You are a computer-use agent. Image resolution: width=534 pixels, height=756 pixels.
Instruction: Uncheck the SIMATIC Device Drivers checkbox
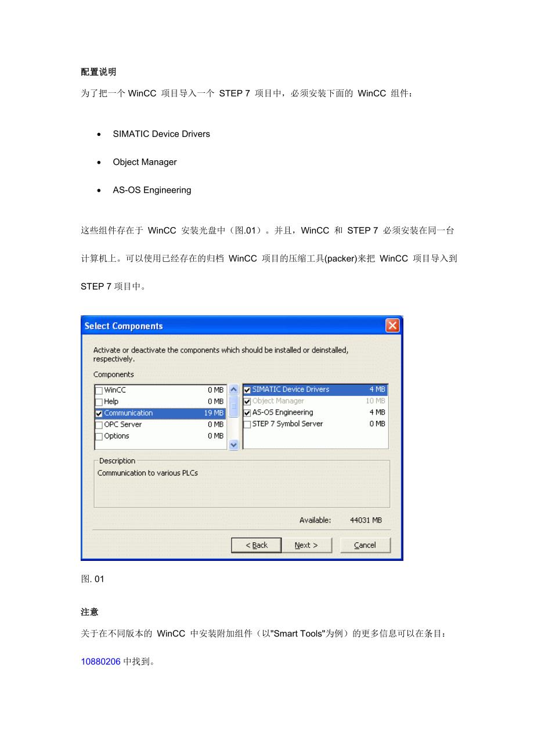click(247, 390)
